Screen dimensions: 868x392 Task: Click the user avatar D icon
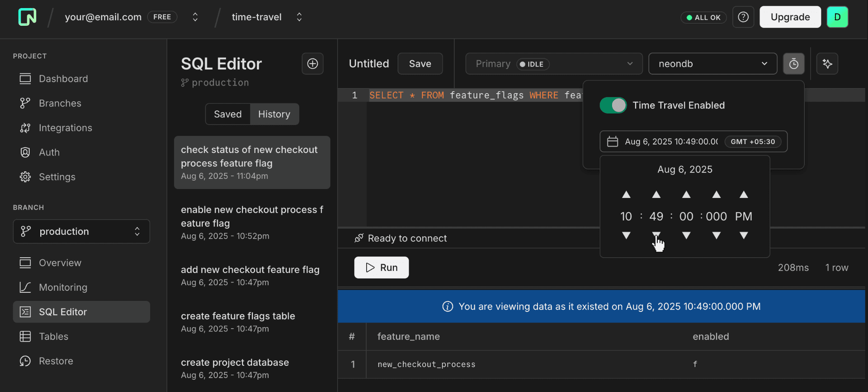tap(837, 17)
